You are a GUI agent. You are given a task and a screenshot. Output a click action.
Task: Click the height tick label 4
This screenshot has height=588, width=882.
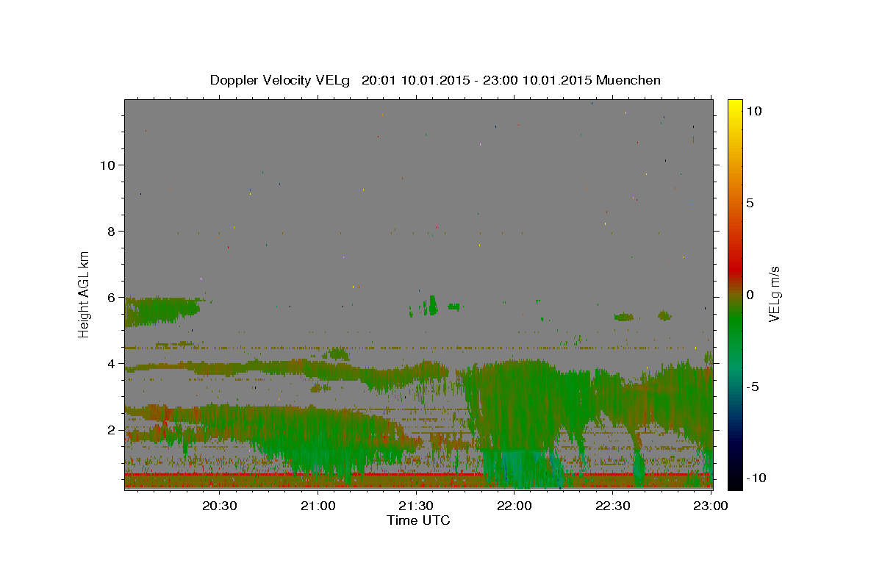pos(110,364)
